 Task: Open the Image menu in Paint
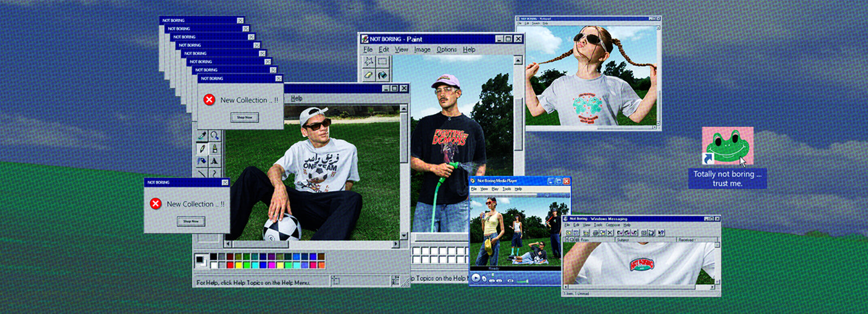click(422, 50)
